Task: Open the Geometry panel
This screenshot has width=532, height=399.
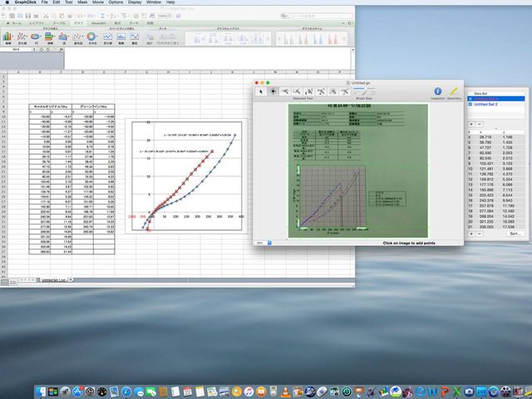Action: pyautogui.click(x=454, y=91)
